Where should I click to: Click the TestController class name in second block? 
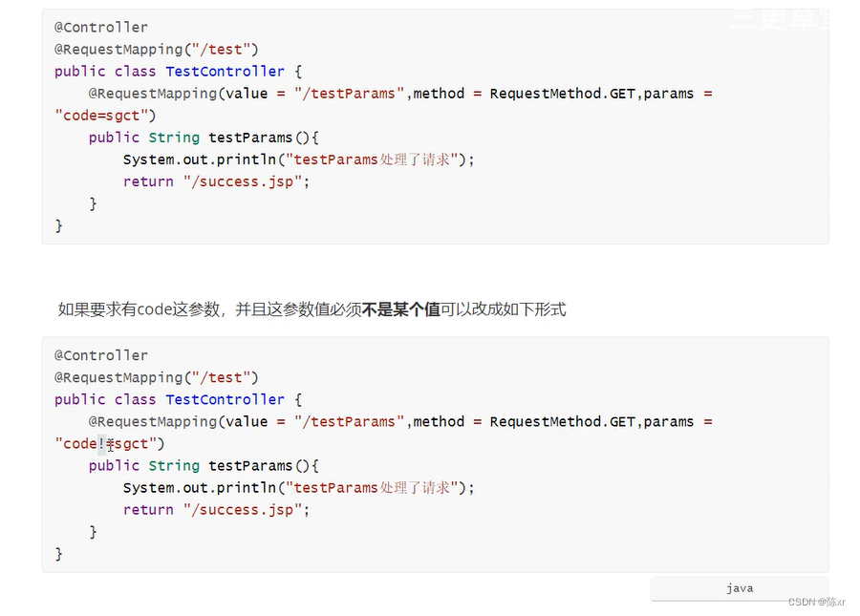pos(225,399)
